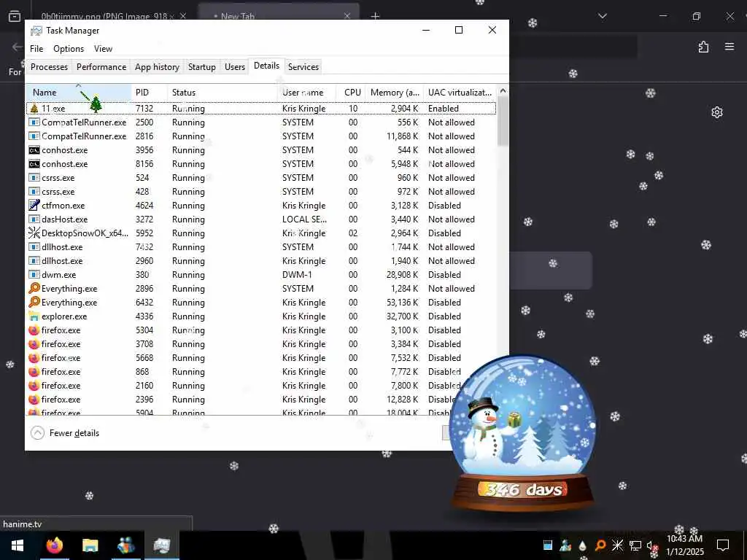Image resolution: width=747 pixels, height=560 pixels.
Task: Switch to the App history tab
Action: click(x=157, y=66)
